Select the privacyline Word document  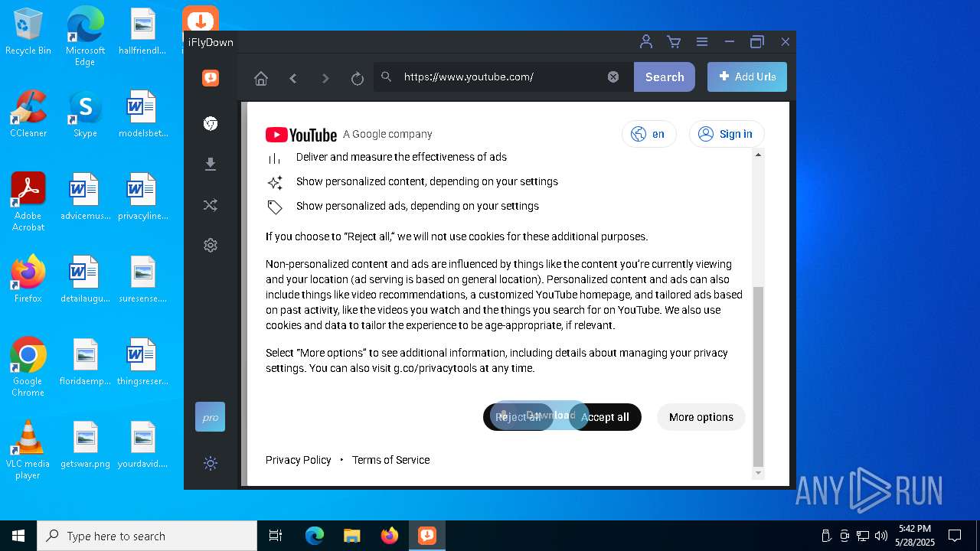(142, 197)
